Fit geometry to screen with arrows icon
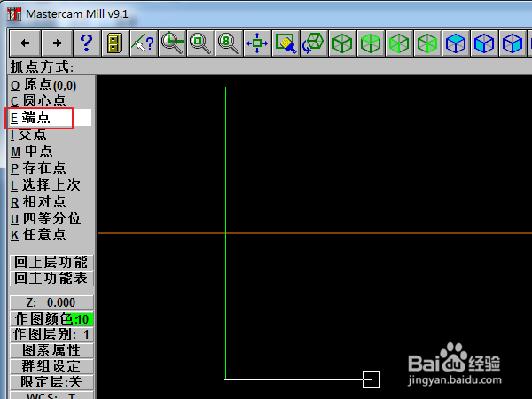The image size is (532, 399). pos(257,43)
